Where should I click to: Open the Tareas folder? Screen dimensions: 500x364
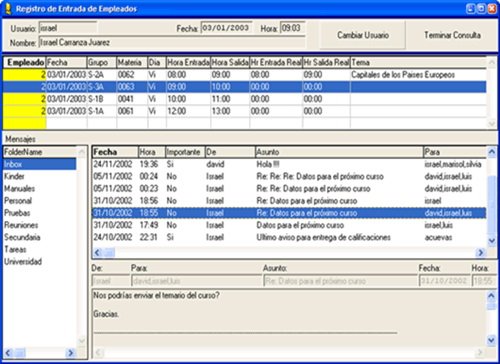click(39, 249)
